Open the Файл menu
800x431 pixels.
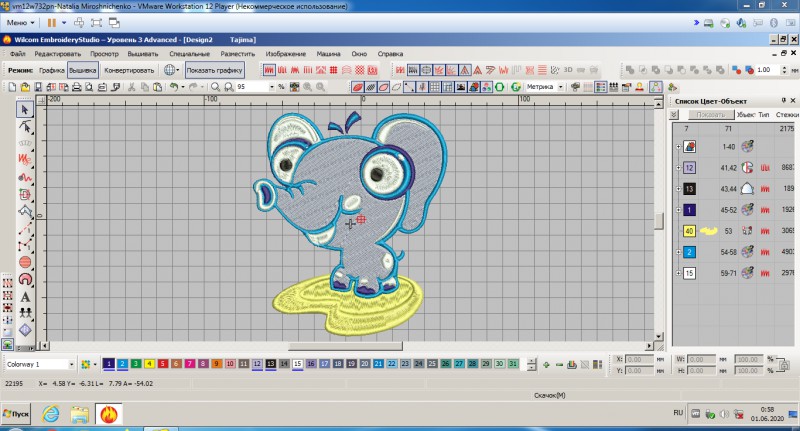click(x=17, y=54)
